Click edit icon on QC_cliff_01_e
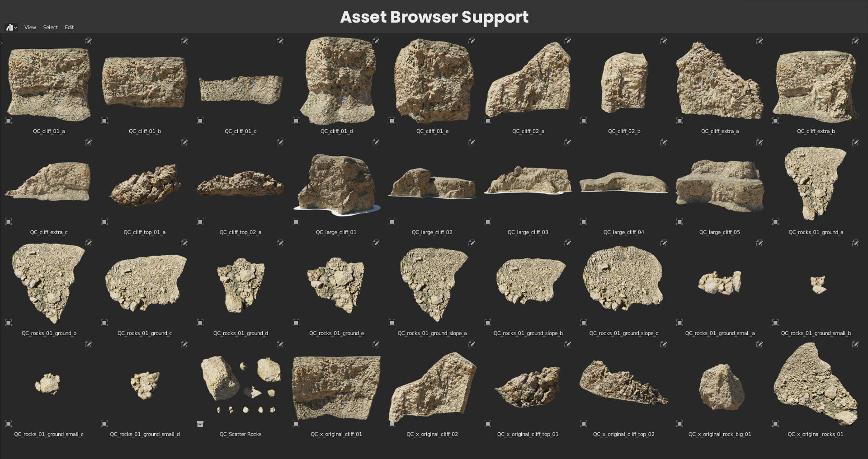868x459 pixels. (472, 41)
